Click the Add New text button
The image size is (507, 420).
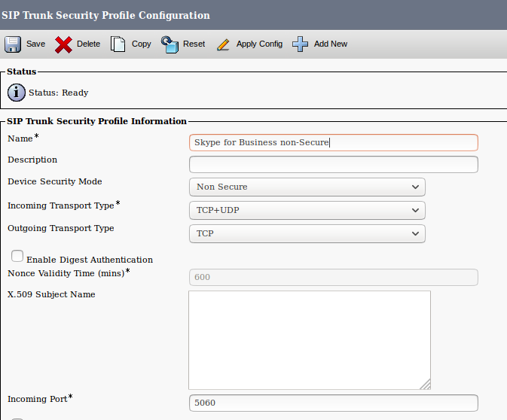[x=331, y=44]
